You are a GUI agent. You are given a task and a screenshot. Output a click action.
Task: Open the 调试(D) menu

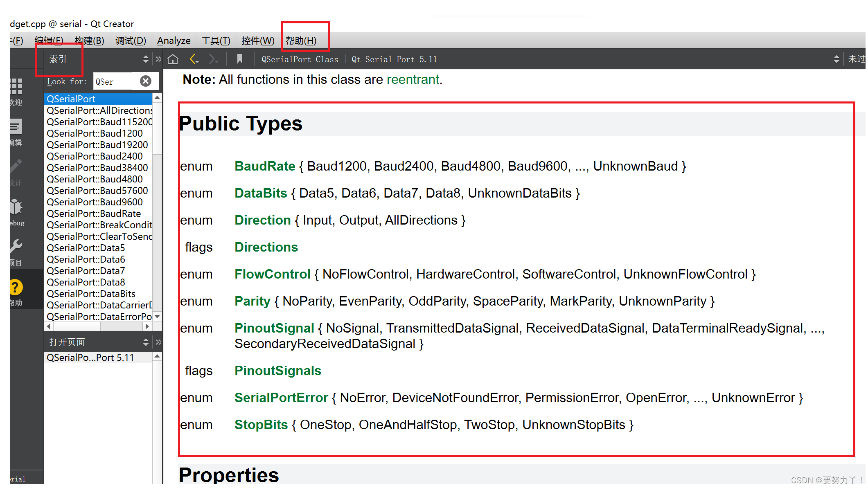point(131,40)
